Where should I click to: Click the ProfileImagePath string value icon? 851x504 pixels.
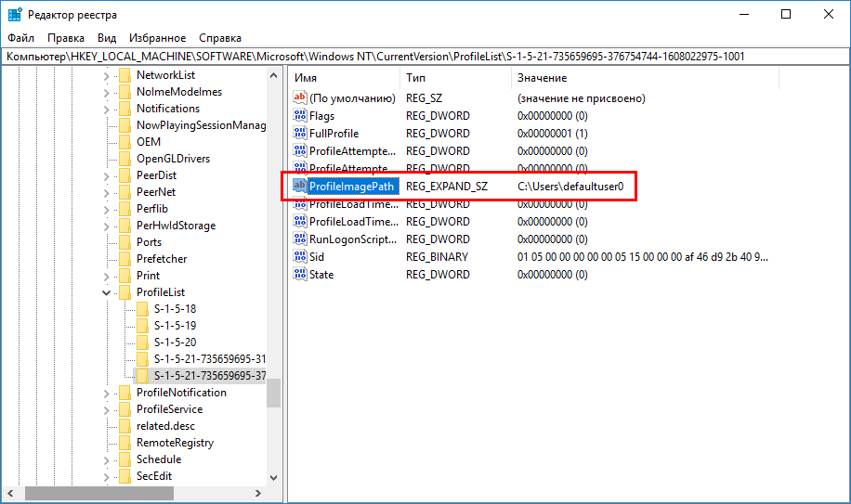pyautogui.click(x=300, y=187)
